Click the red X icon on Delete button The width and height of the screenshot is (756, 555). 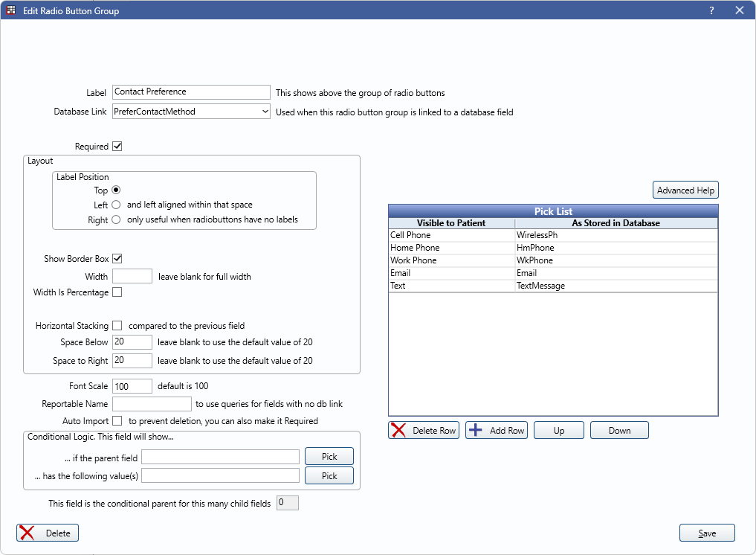(x=28, y=533)
